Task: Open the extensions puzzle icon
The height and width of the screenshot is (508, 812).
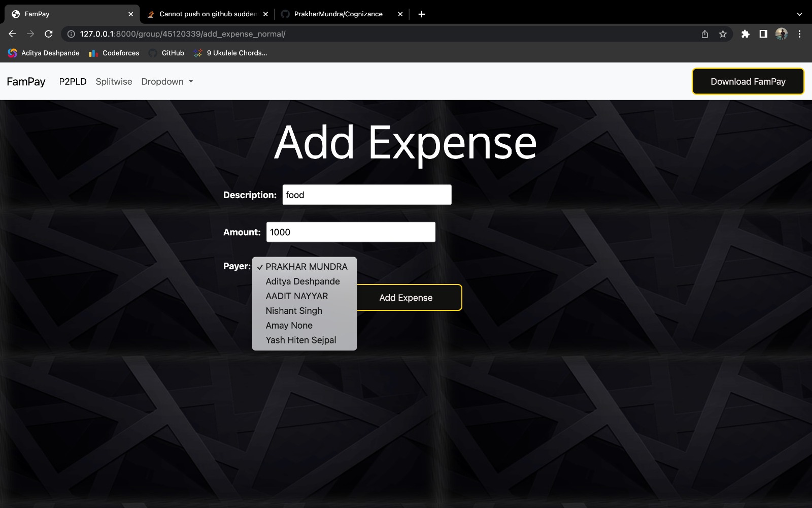Action: coord(745,34)
